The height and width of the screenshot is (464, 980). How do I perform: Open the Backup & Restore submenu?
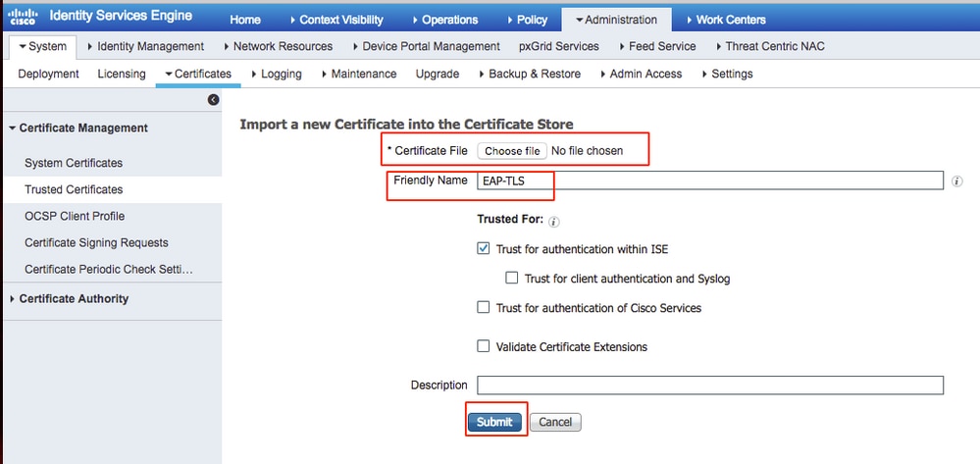(x=530, y=74)
